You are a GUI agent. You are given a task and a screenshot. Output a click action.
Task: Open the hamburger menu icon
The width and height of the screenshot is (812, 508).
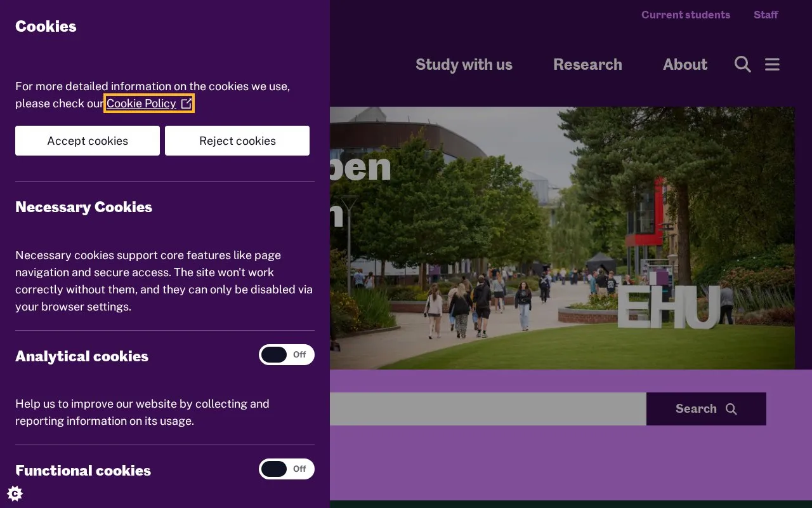coord(772,64)
